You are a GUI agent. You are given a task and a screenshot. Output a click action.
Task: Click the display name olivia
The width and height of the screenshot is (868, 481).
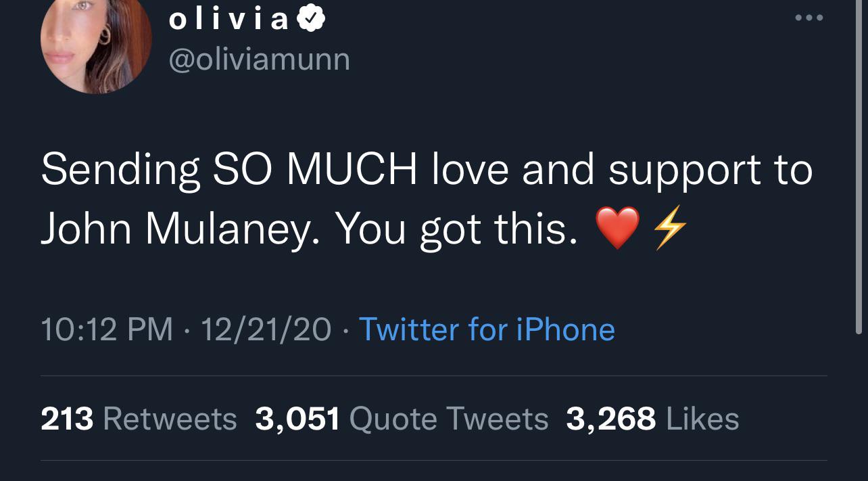tap(230, 18)
